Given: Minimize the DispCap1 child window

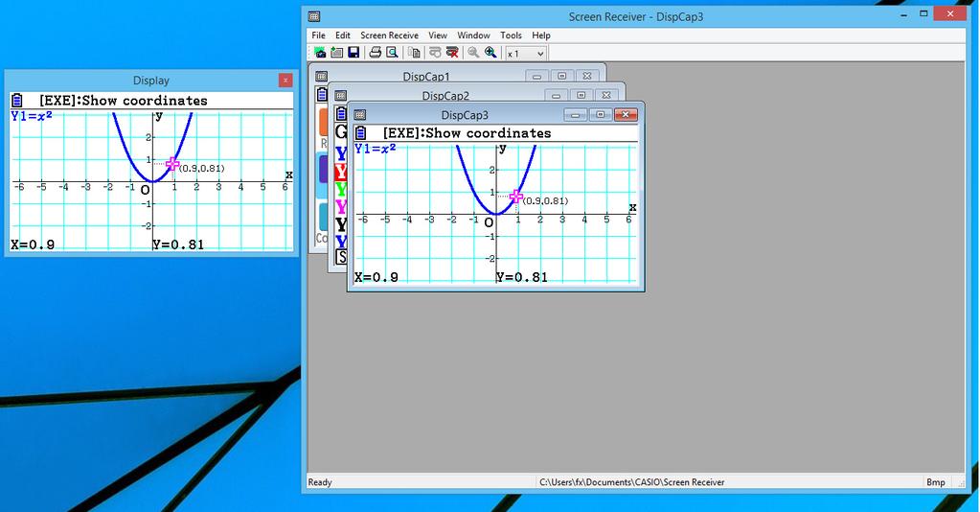Looking at the screenshot, I should coord(536,76).
